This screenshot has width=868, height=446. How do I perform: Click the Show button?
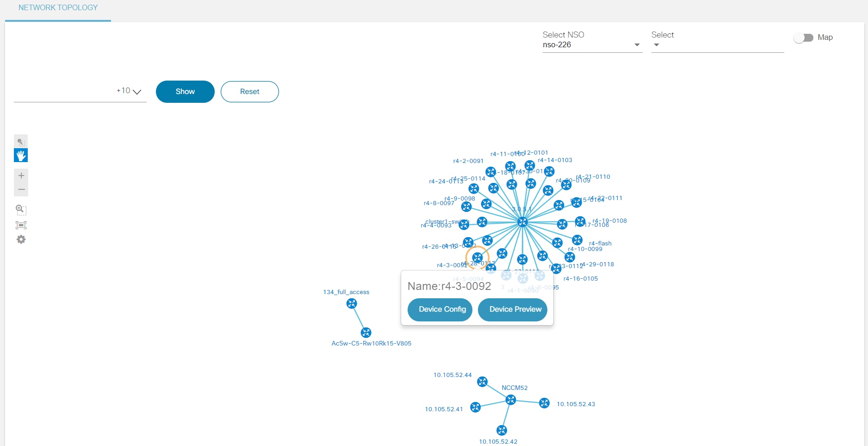(185, 92)
